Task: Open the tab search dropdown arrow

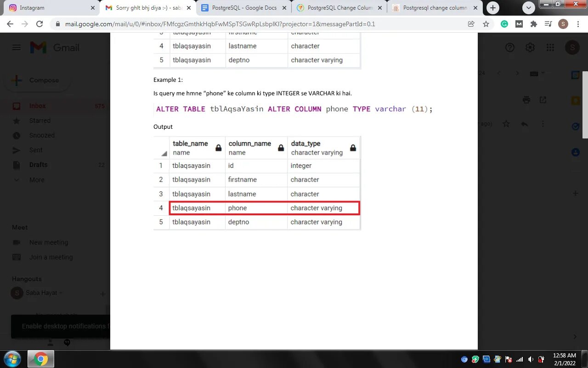Action: coord(529,8)
